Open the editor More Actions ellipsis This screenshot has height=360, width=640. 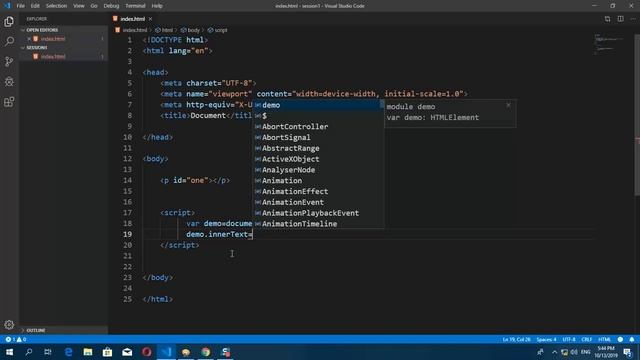point(633,19)
